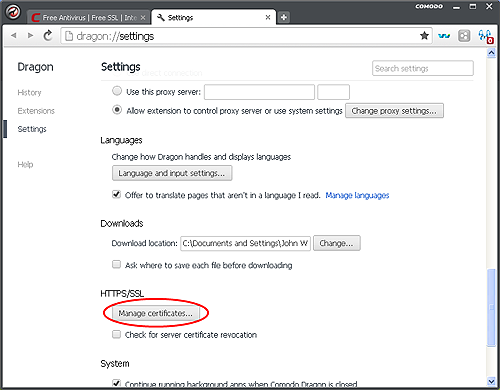Screen dimensions: 500x390
Task: Open Extensions in the sidebar
Action: pos(36,111)
